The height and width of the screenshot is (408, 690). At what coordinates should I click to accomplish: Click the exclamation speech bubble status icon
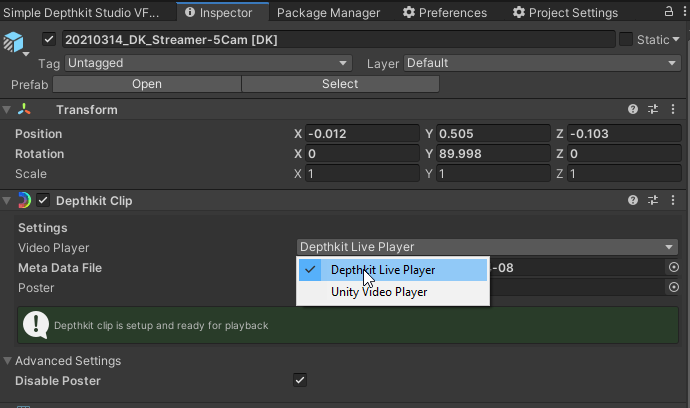pos(36,325)
